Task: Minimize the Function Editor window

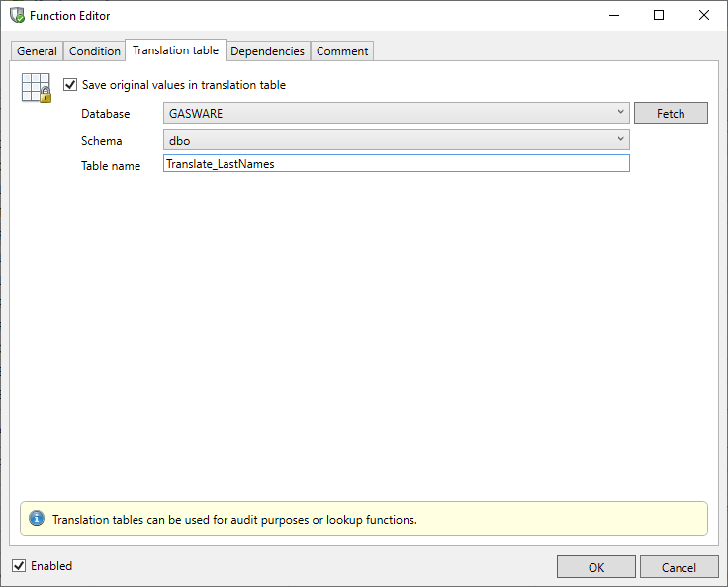Action: click(x=614, y=16)
